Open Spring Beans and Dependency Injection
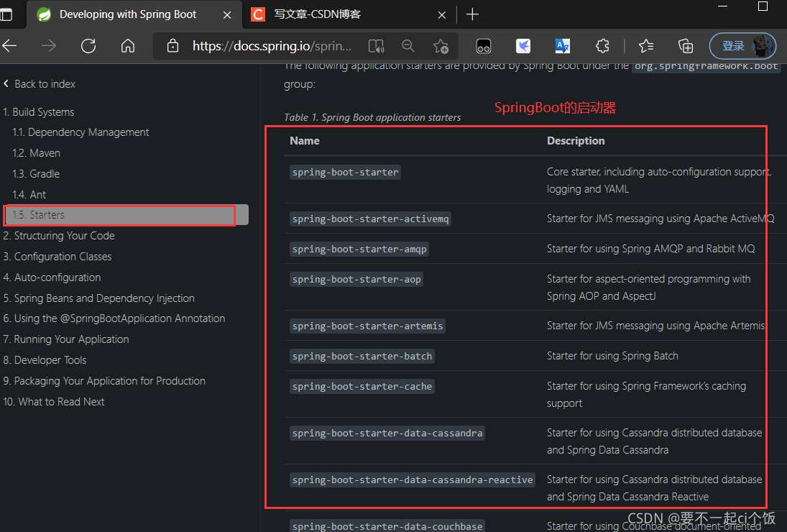787x532 pixels. (99, 298)
